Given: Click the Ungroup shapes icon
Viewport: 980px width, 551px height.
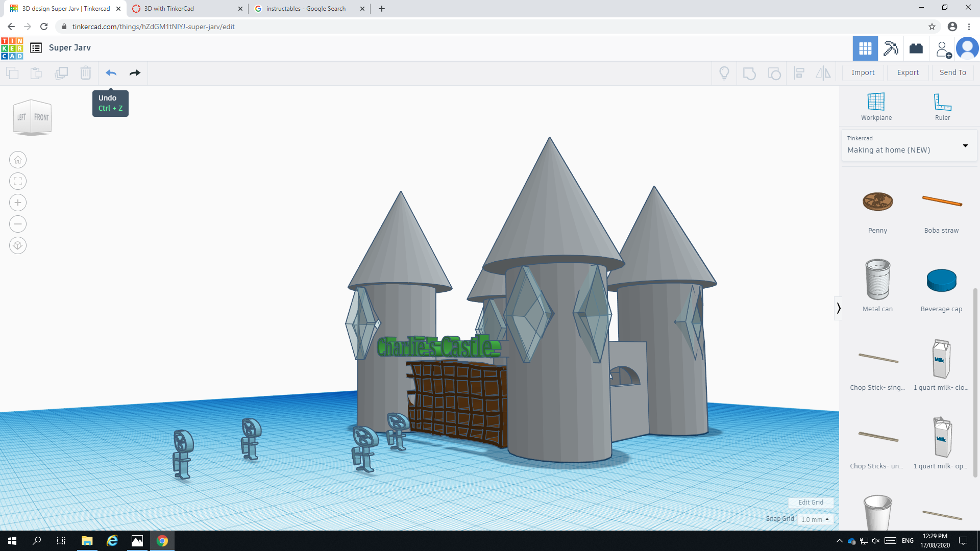Looking at the screenshot, I should click(774, 73).
